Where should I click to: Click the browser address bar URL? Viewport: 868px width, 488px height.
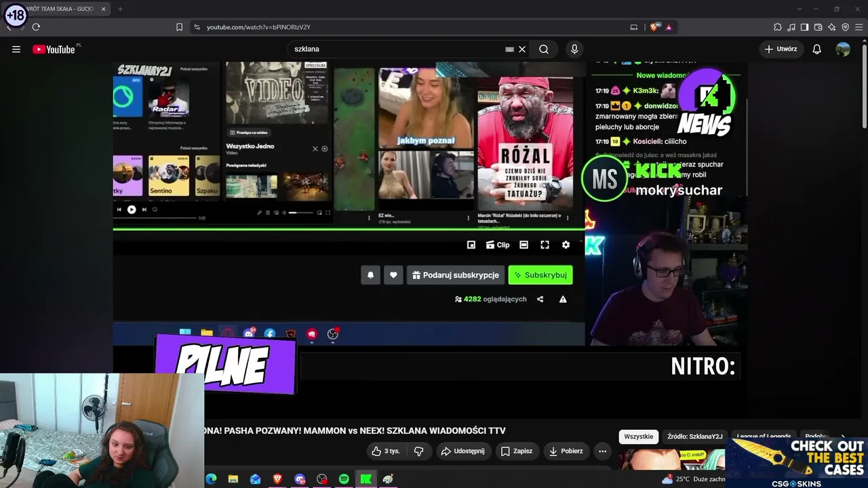pos(258,27)
